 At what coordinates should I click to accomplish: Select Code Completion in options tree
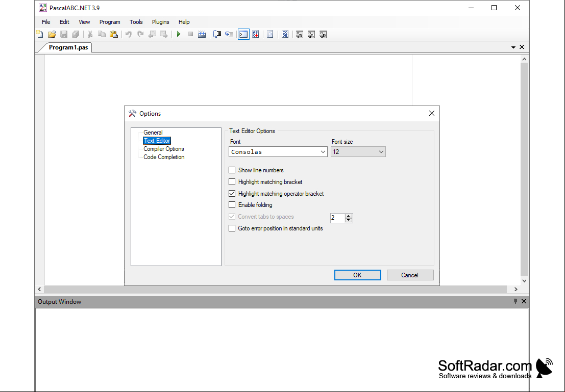[164, 157]
